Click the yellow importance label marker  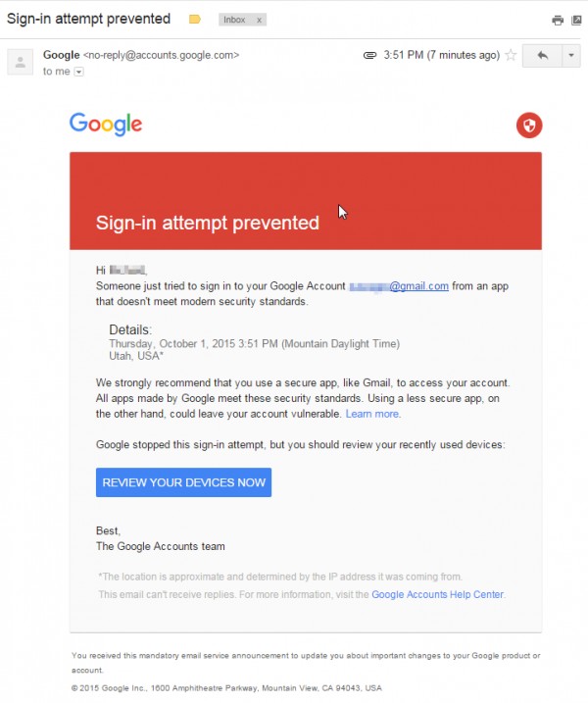coord(194,20)
